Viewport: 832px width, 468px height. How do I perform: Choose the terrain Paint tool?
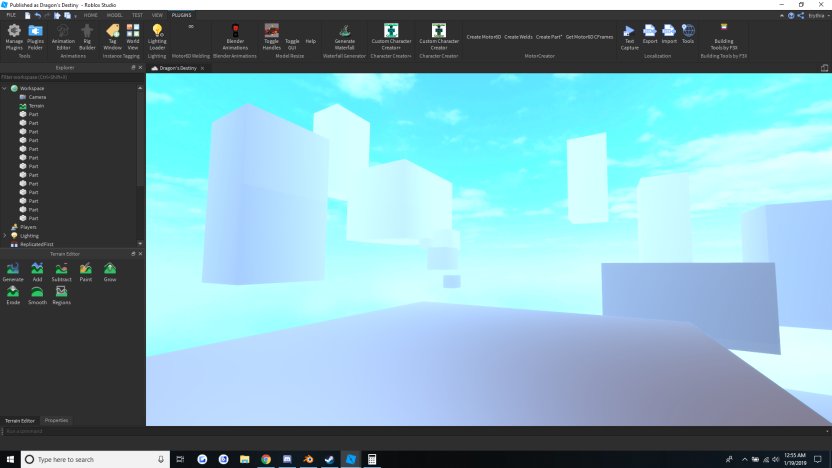click(x=86, y=272)
